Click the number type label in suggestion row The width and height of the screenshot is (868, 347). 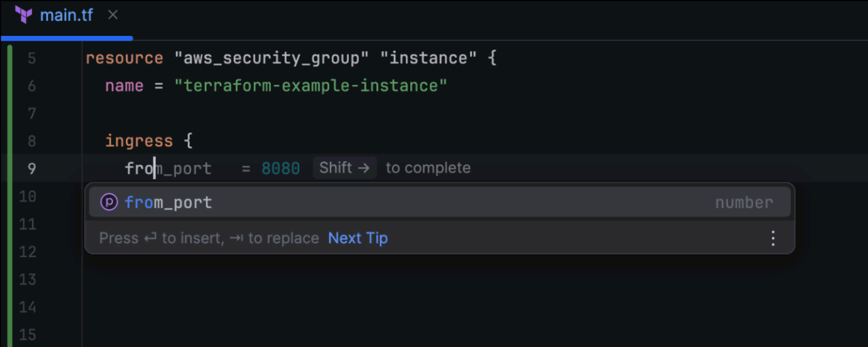(x=744, y=203)
